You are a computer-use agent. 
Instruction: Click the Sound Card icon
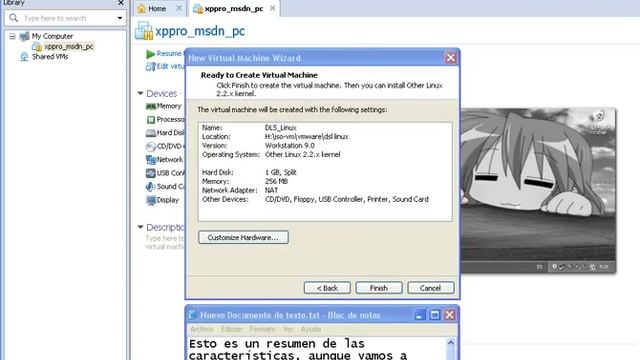151,187
